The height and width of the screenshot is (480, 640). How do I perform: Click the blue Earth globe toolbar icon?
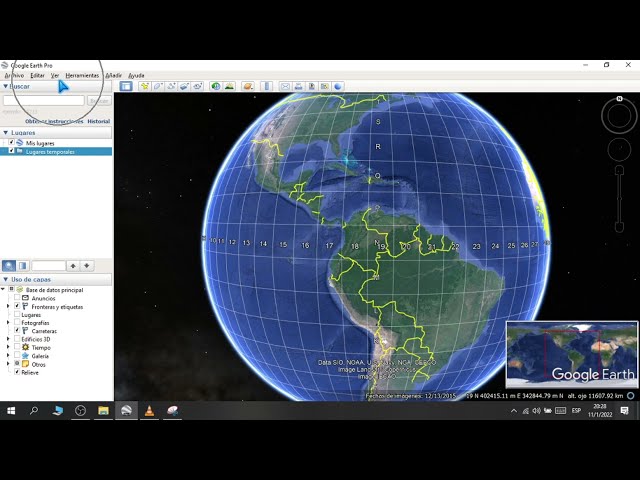click(338, 86)
